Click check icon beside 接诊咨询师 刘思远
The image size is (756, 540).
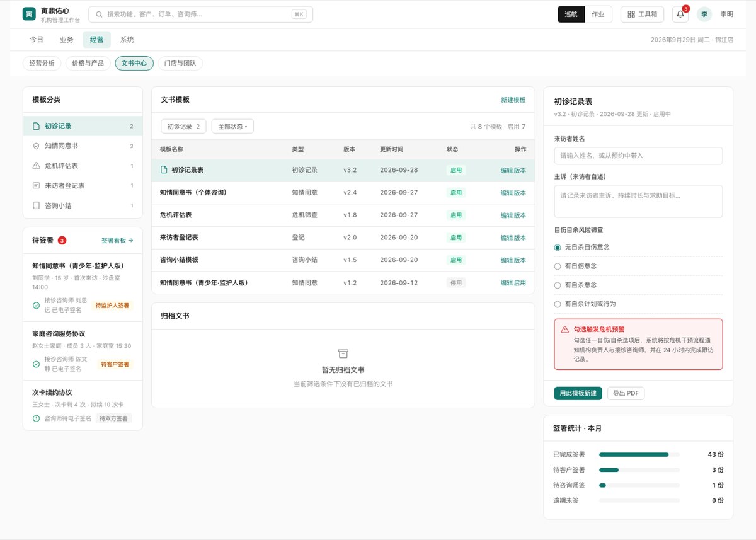click(x=36, y=305)
